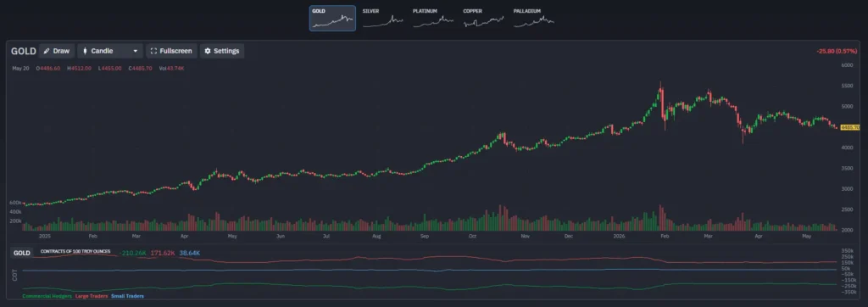The width and height of the screenshot is (868, 307).
Task: Click the 2500 price axis label
Action: [847, 210]
